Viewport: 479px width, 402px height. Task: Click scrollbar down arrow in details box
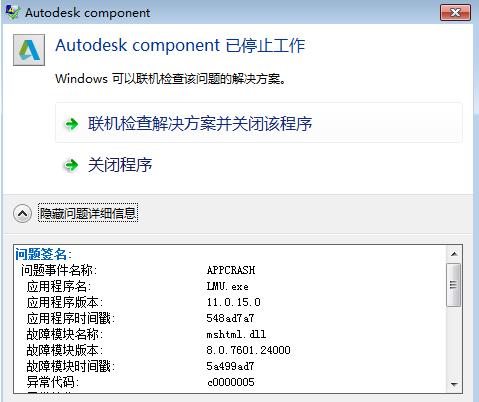click(x=454, y=384)
